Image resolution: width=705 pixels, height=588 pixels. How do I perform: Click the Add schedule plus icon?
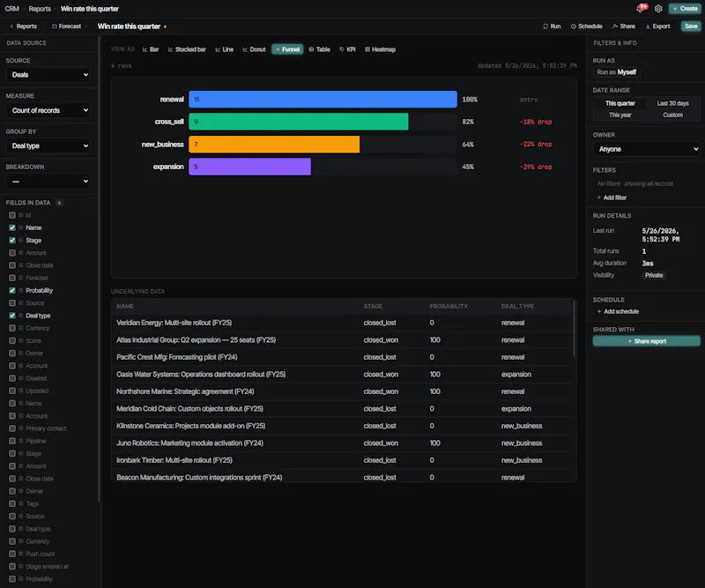pos(599,311)
